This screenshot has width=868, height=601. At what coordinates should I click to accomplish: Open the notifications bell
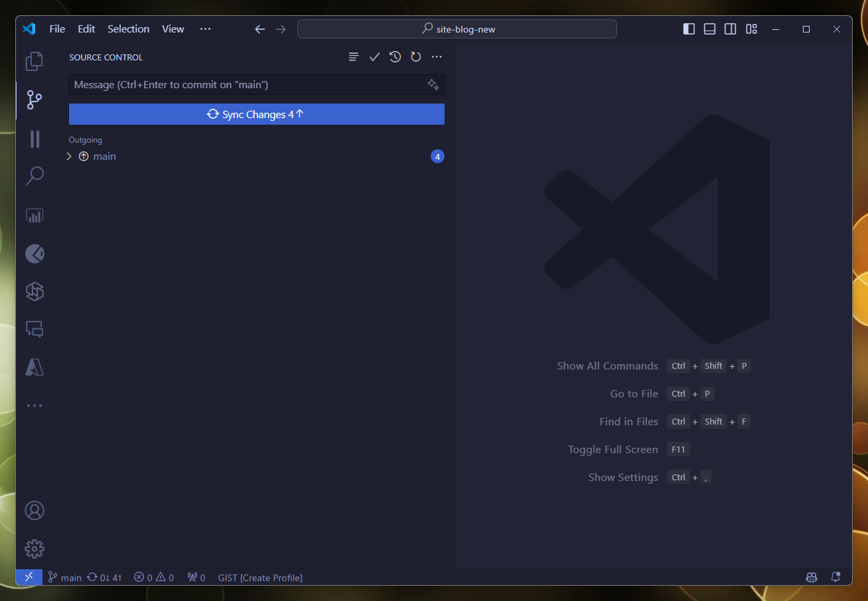tap(835, 577)
